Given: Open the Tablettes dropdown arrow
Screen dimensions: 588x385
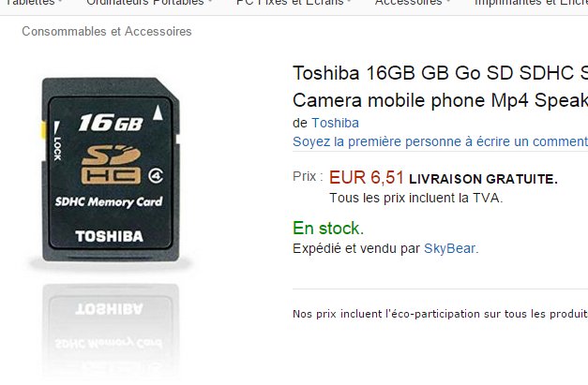Looking at the screenshot, I should click(61, 2).
